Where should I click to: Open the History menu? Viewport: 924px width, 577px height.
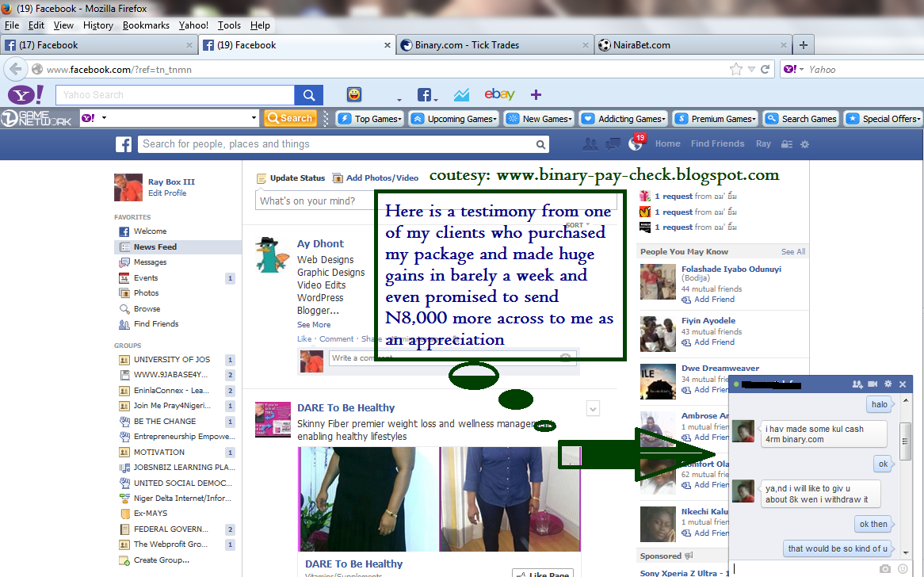pyautogui.click(x=97, y=25)
